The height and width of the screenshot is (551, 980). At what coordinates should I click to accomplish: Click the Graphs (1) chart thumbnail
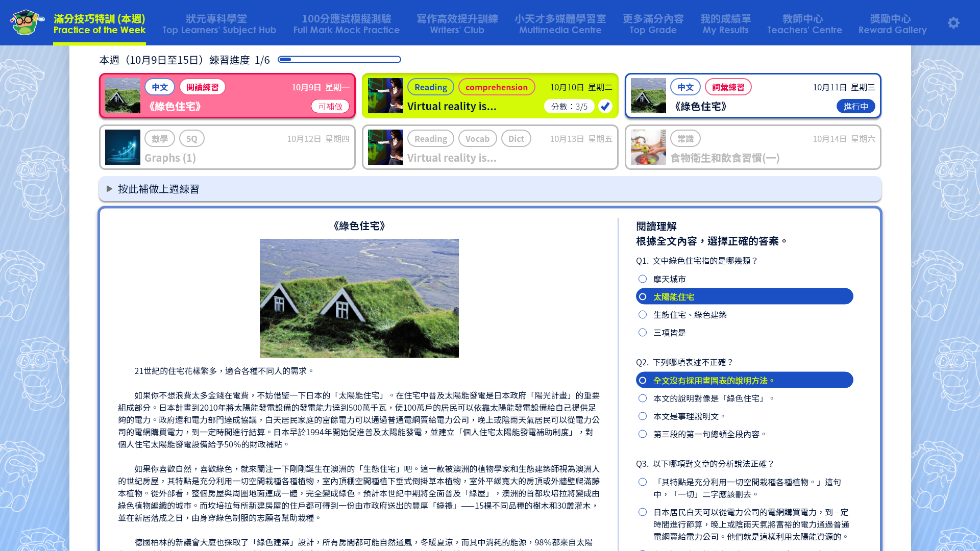122,147
